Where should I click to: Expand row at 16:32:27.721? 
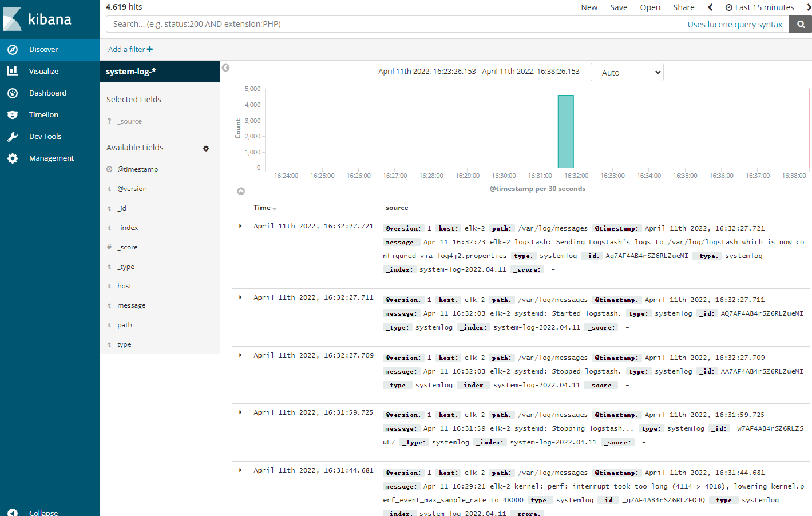click(240, 226)
